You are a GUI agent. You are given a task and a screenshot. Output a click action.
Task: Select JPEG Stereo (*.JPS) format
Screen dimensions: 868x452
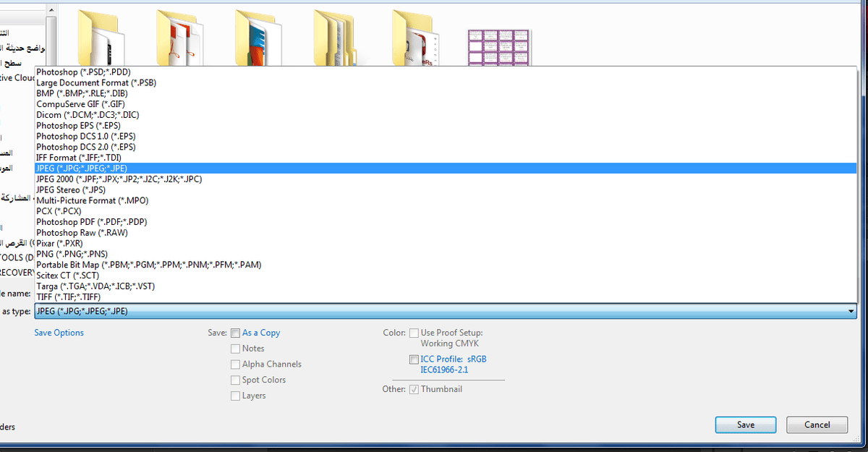pos(446,189)
